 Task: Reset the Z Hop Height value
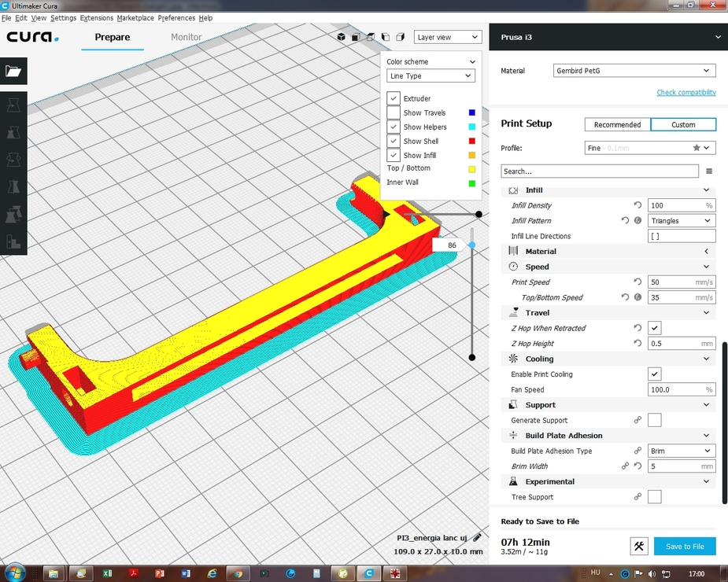(x=637, y=344)
